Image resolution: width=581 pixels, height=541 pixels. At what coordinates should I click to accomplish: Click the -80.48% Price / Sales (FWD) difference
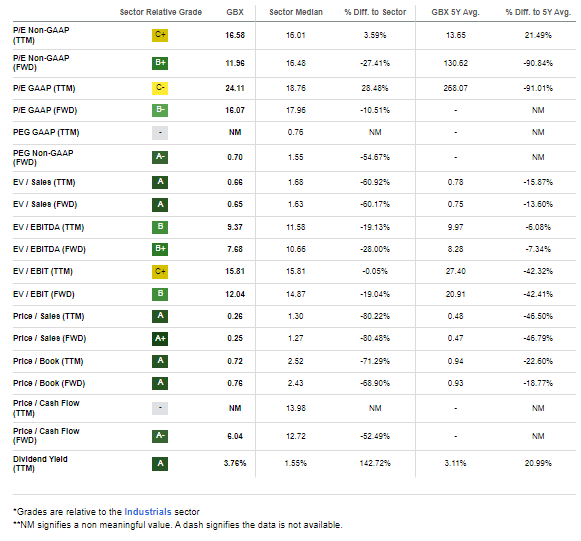pos(375,338)
